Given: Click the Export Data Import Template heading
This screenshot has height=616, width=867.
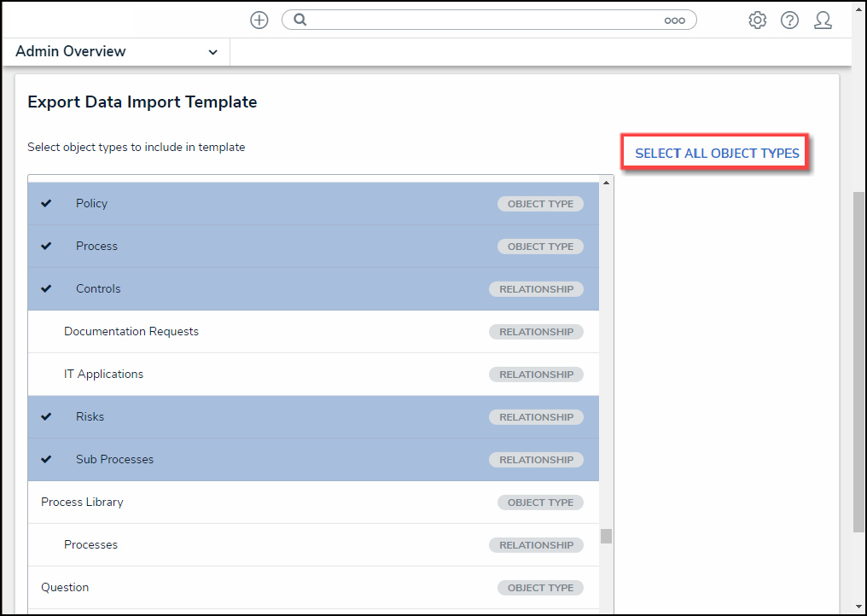Looking at the screenshot, I should 143,102.
